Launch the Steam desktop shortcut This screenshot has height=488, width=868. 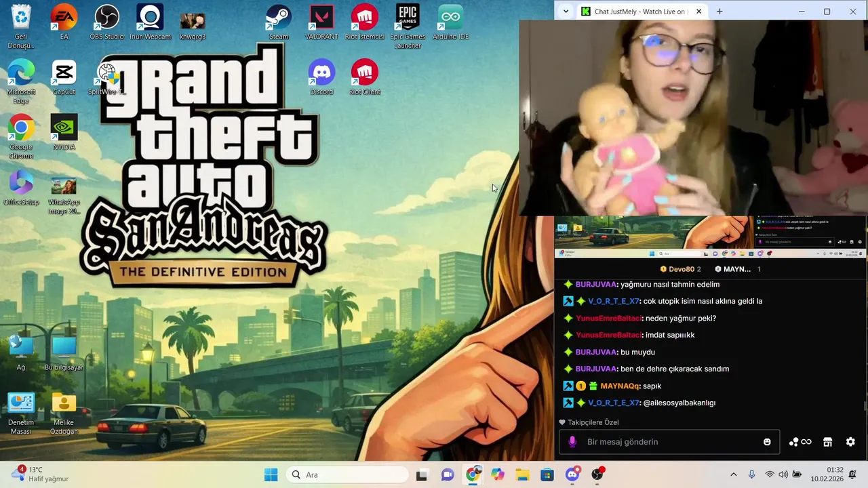click(x=279, y=22)
